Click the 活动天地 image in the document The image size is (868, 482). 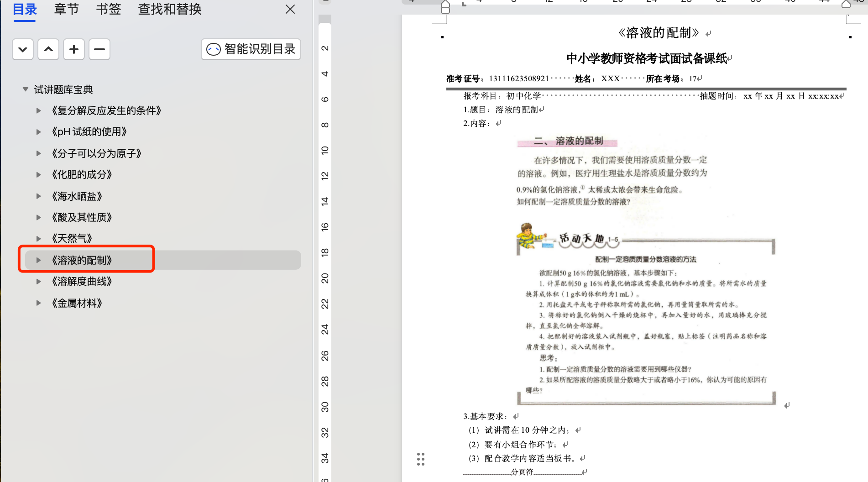pyautogui.click(x=646, y=315)
